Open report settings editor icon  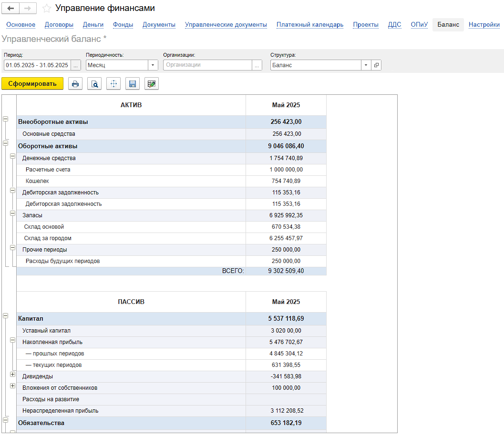152,84
